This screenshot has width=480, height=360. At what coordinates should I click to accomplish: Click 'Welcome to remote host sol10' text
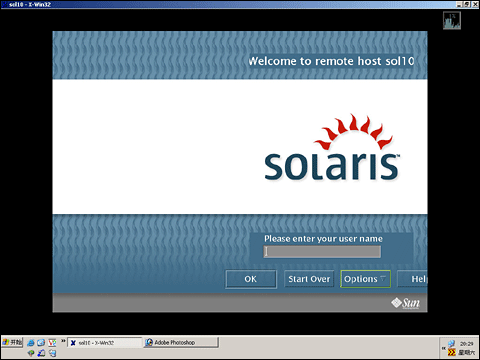331,61
